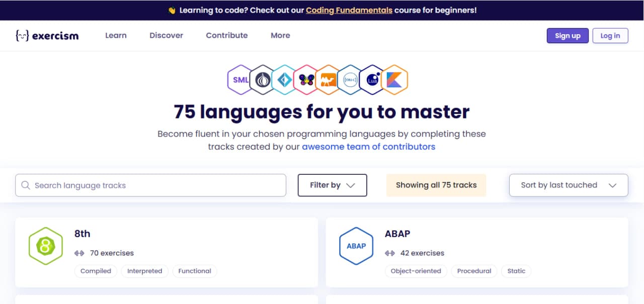Open the Coding Fundamentals course link

(349, 10)
